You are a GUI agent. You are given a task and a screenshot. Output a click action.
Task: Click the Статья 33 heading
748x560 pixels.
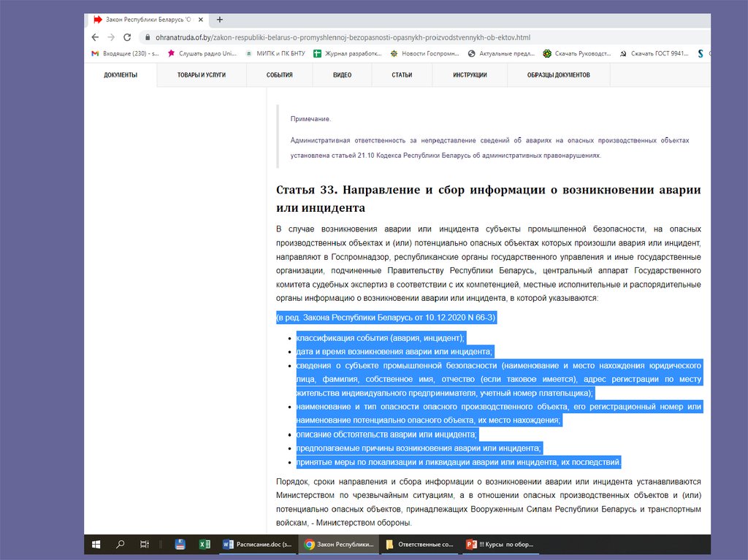point(488,199)
